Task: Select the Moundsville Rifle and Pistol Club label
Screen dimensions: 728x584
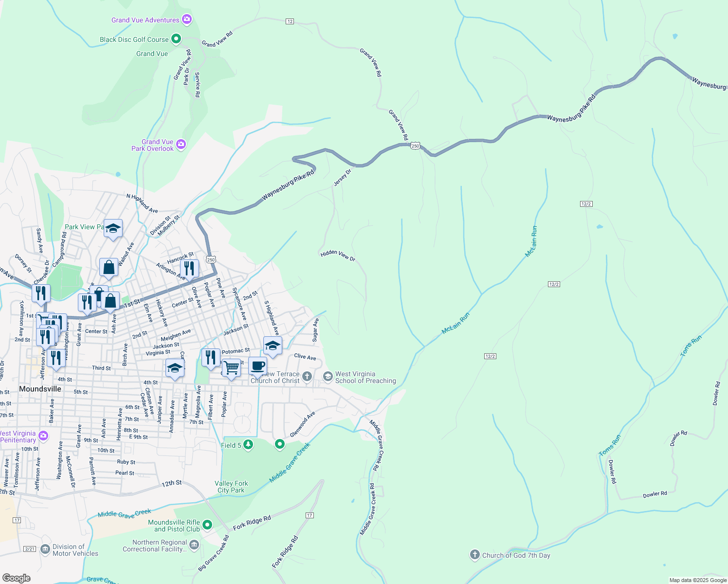Action: (x=174, y=526)
